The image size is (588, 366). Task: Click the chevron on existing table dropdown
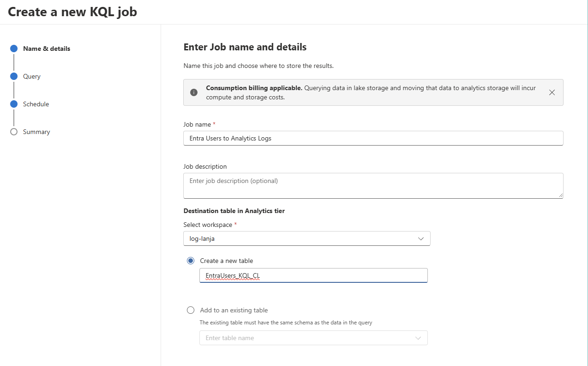point(418,338)
